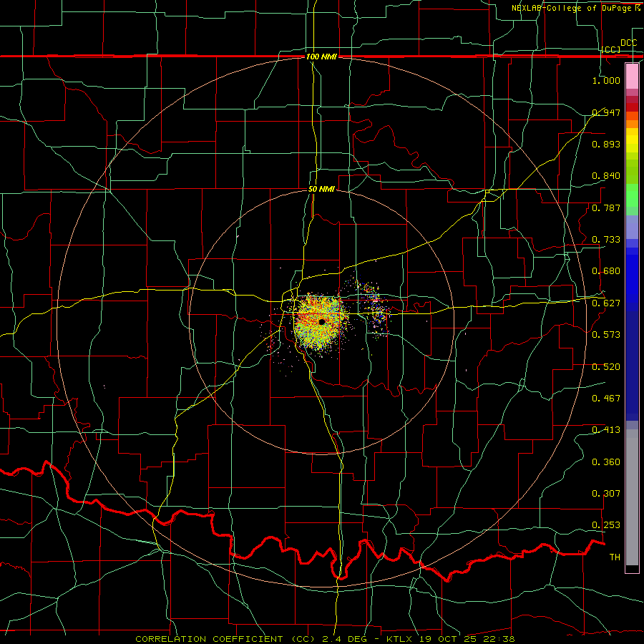644x644 pixels.
Task: Click the 0.573 legend value
Action: pyautogui.click(x=606, y=335)
